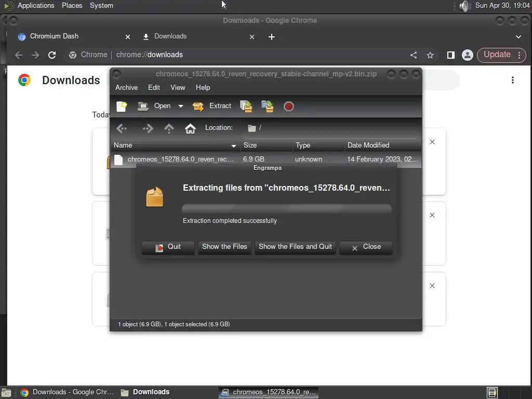Toggle Chrome side panel icon
532x399 pixels.
(450, 55)
